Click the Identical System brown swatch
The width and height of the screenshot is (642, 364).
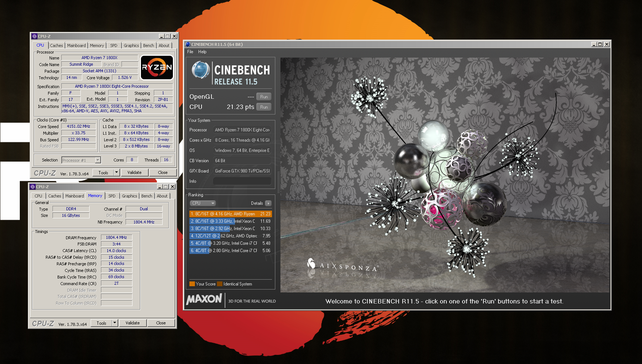[220, 284]
